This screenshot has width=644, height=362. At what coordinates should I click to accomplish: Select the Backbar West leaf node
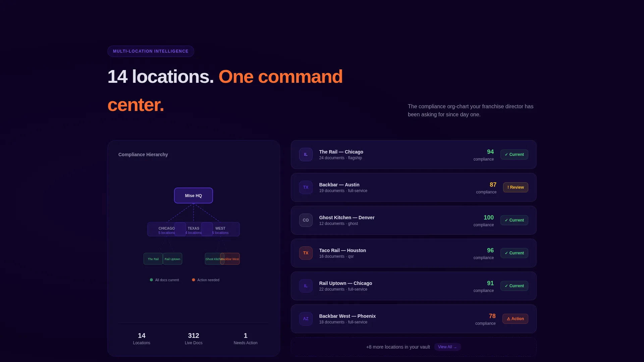230,259
